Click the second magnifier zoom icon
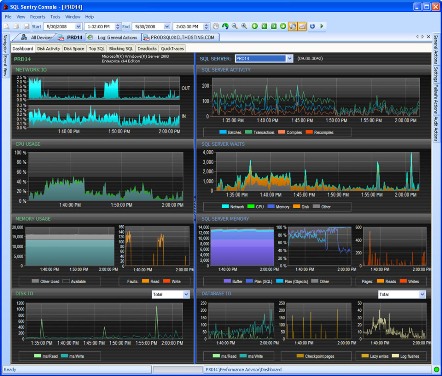Viewport: 442px width, 376px height. (x=244, y=26)
